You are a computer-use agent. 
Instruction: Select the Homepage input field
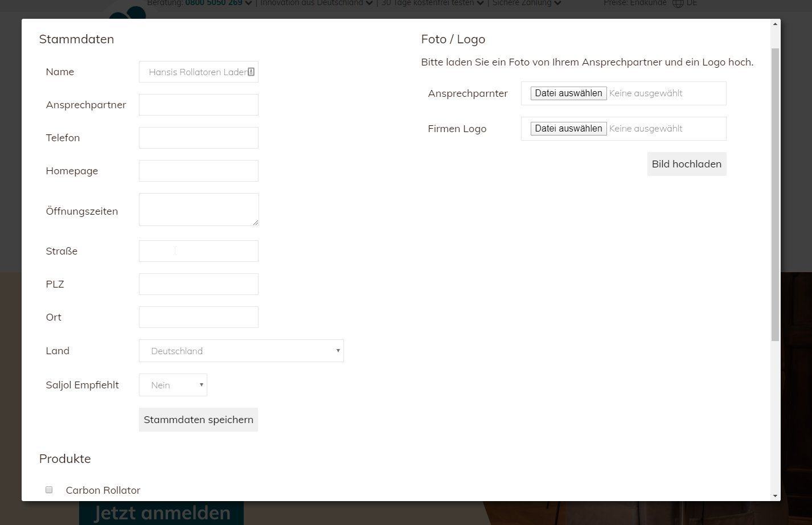click(198, 171)
